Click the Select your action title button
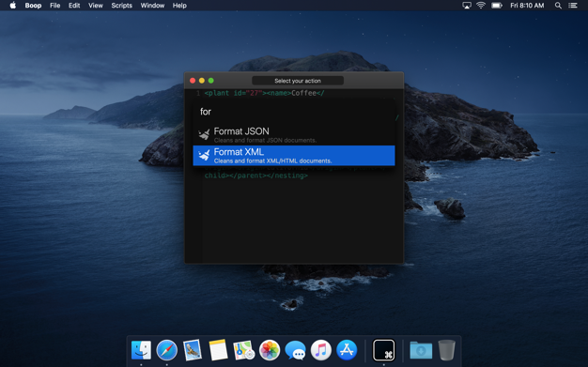 coord(298,81)
